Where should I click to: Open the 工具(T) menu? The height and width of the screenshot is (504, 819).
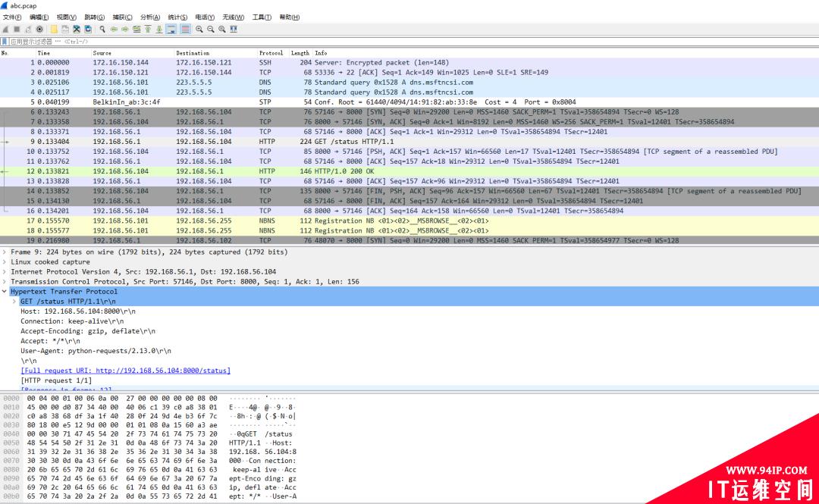pos(262,17)
